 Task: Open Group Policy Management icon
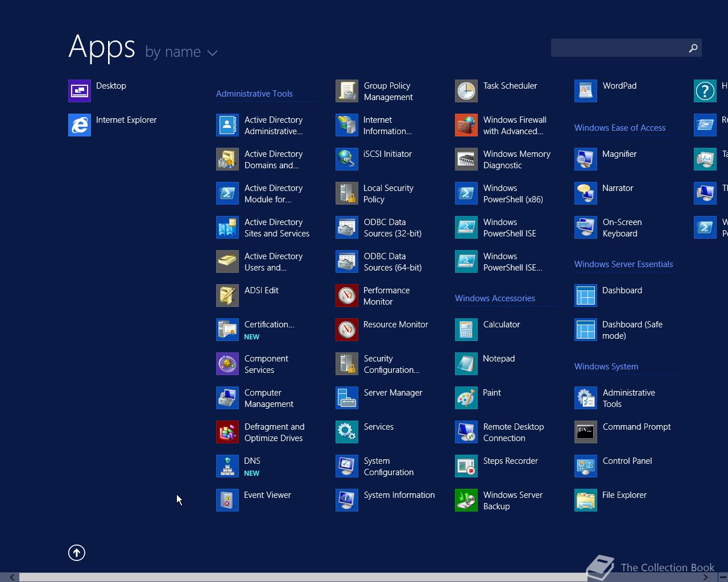pyautogui.click(x=347, y=91)
